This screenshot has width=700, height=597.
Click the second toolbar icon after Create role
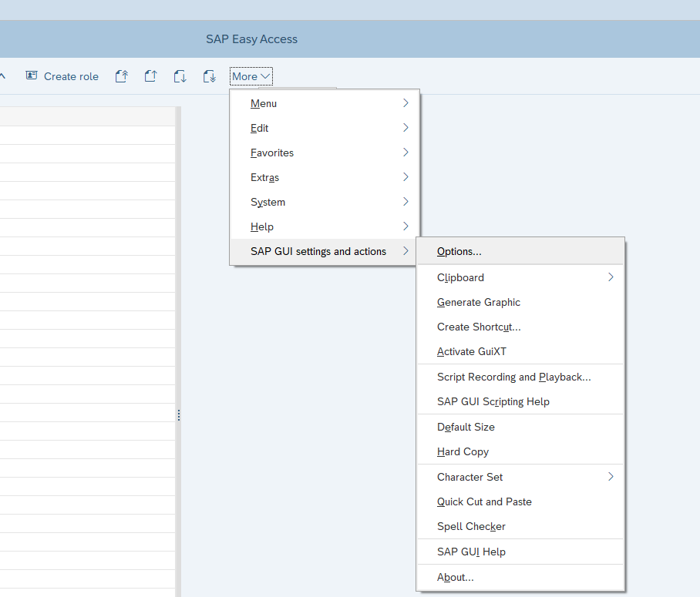(150, 76)
